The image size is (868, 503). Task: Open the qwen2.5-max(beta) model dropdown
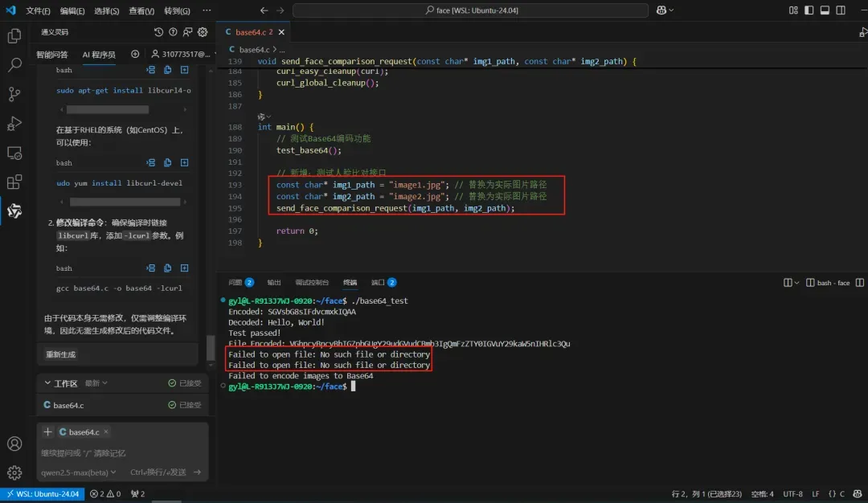pyautogui.click(x=79, y=472)
